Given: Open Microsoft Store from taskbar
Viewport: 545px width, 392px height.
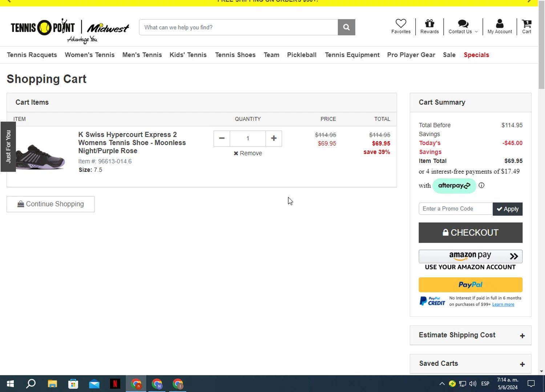Looking at the screenshot, I should pos(73,384).
